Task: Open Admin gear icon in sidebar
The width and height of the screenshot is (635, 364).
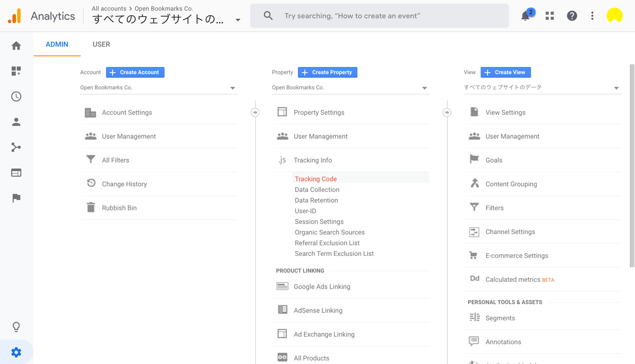Action: pyautogui.click(x=16, y=352)
